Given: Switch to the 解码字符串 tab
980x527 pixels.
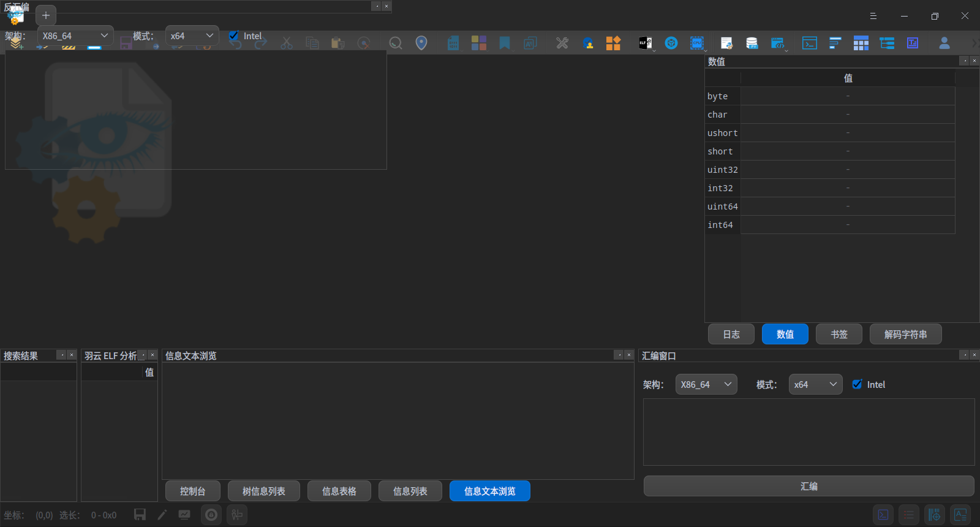Looking at the screenshot, I should click(905, 334).
